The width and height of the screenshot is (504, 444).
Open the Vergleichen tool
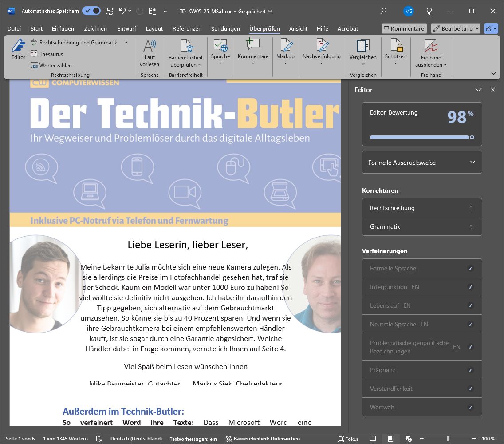(x=363, y=52)
